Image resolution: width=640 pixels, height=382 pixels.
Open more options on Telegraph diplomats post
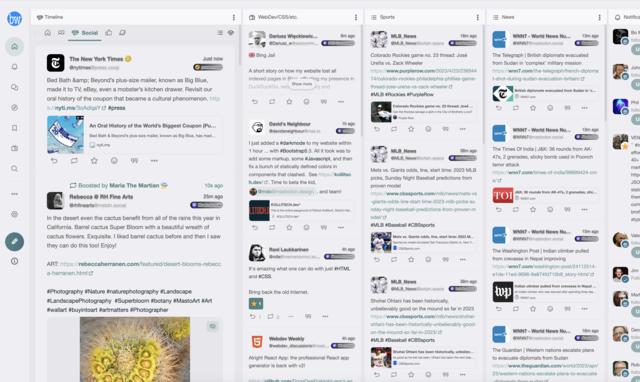pyautogui.click(x=584, y=108)
